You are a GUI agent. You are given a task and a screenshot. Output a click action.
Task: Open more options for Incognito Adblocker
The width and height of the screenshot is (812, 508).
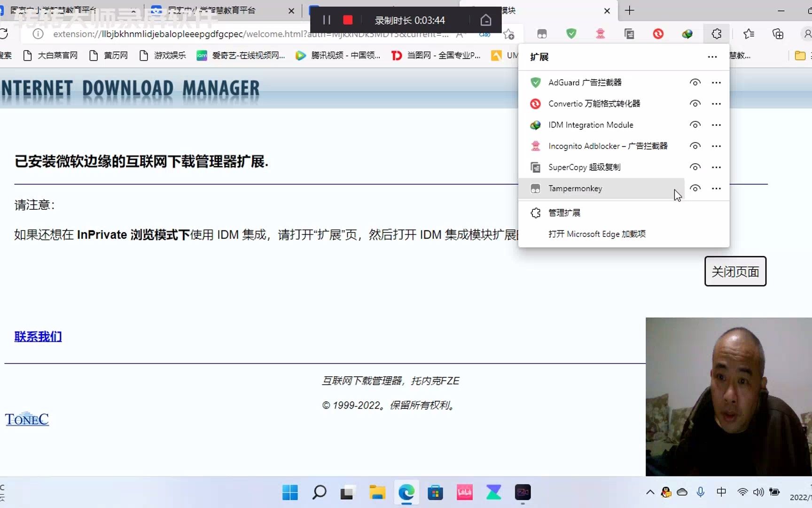[716, 146]
